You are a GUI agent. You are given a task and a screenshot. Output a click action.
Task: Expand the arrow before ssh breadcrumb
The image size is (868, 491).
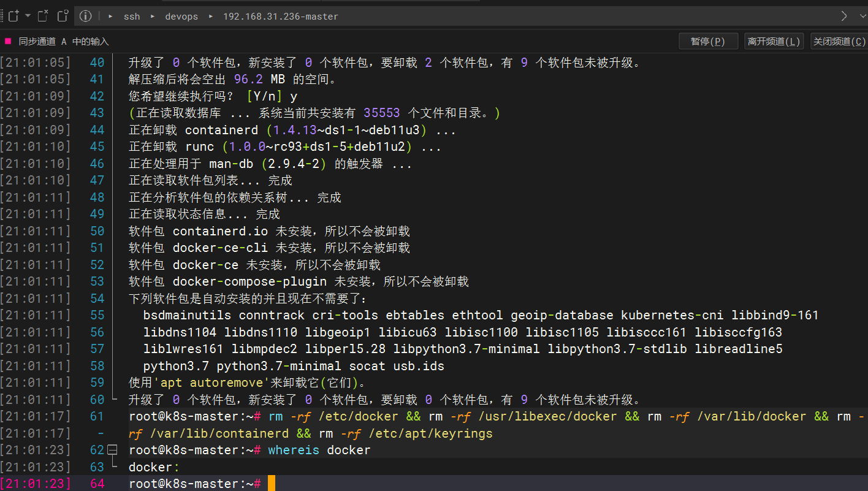point(111,16)
